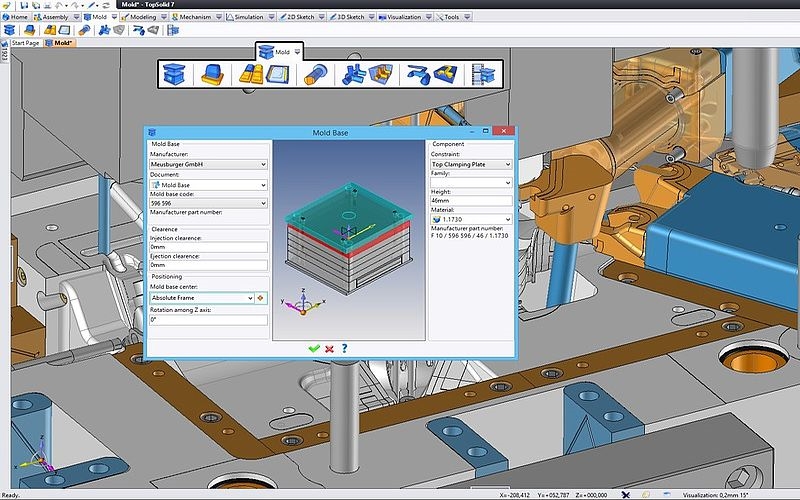Viewport: 800px width, 500px height.
Task: Expand the arrow next to the Modeling tab
Action: point(164,17)
